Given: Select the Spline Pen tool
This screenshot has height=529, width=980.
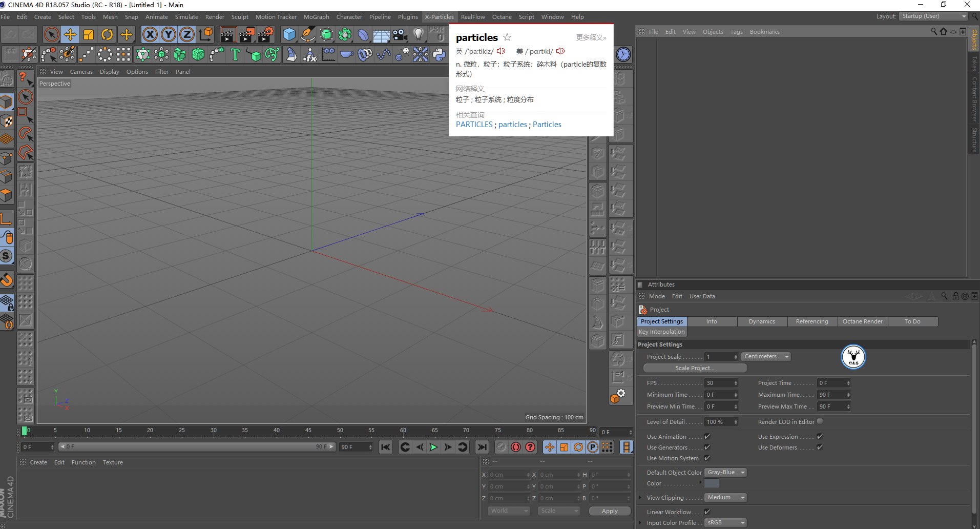Looking at the screenshot, I should (x=307, y=35).
